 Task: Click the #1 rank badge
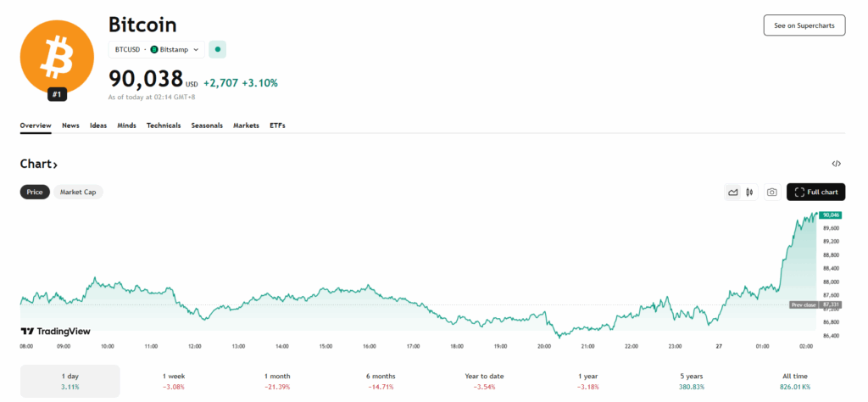[57, 94]
